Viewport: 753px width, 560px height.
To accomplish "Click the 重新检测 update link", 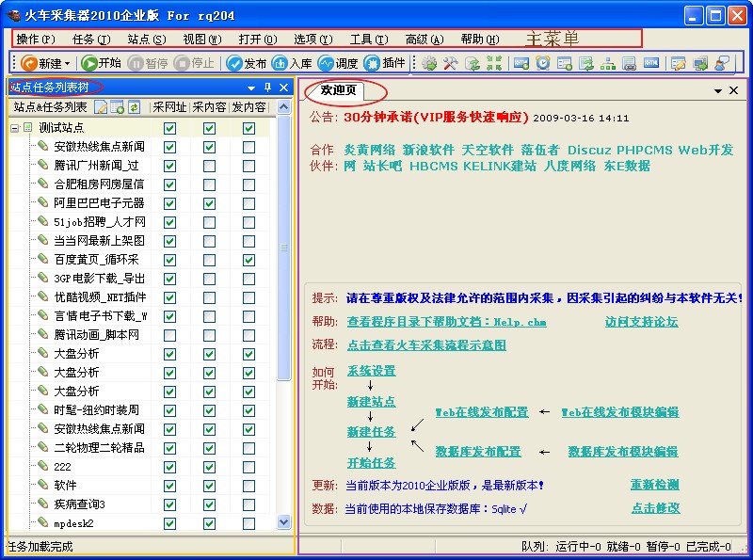I will pyautogui.click(x=654, y=485).
